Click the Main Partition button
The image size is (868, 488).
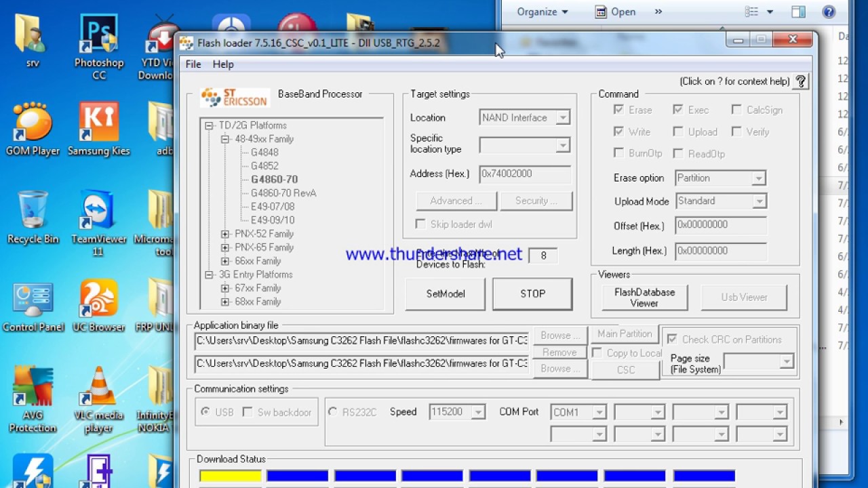[625, 334]
